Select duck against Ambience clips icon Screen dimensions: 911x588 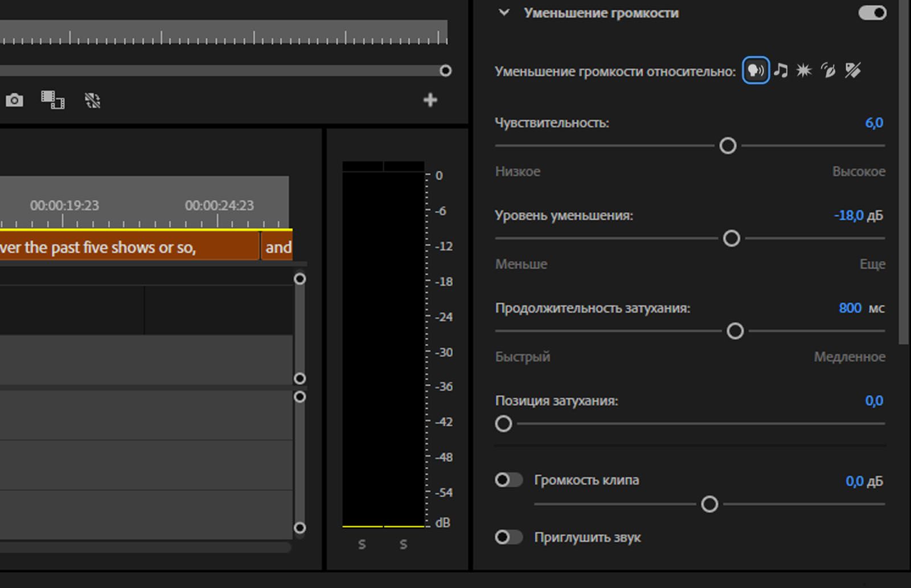(828, 70)
